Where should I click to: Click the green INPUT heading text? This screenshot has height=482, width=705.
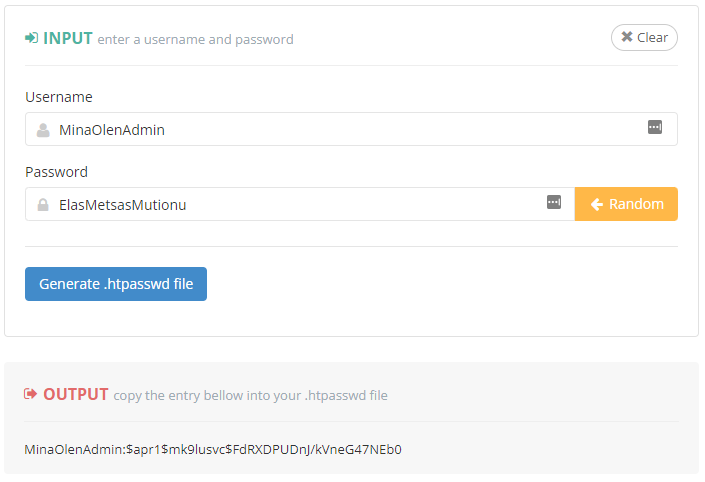pyautogui.click(x=68, y=38)
